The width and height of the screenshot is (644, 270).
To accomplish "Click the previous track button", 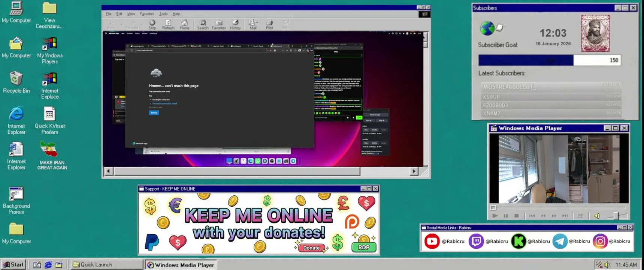I will point(532,216).
